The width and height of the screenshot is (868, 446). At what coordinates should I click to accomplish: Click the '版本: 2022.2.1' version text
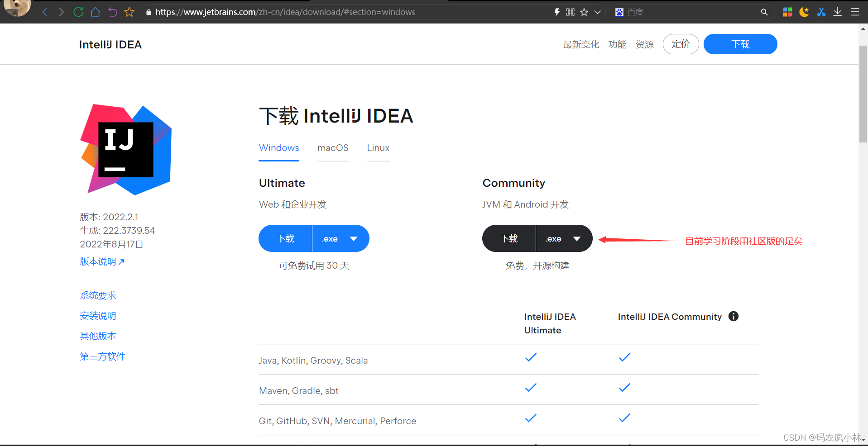pos(109,217)
